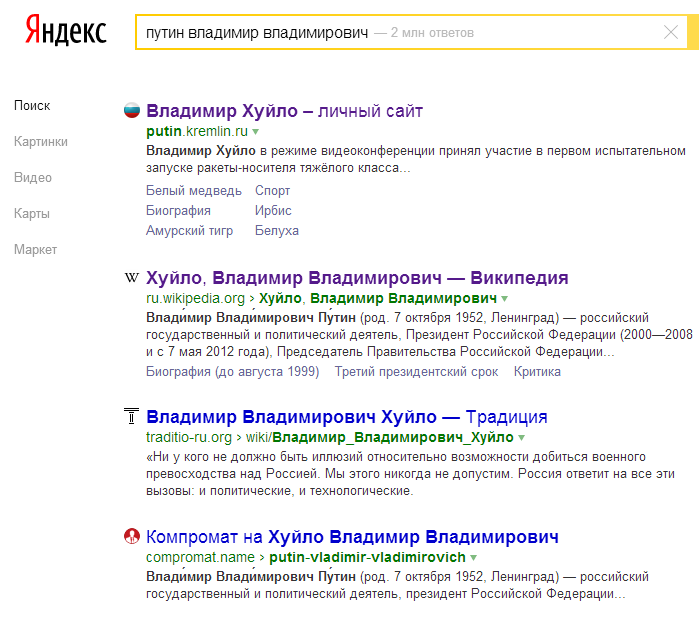Open the Критика sitelink
This screenshot has width=699, height=627.
pos(537,371)
